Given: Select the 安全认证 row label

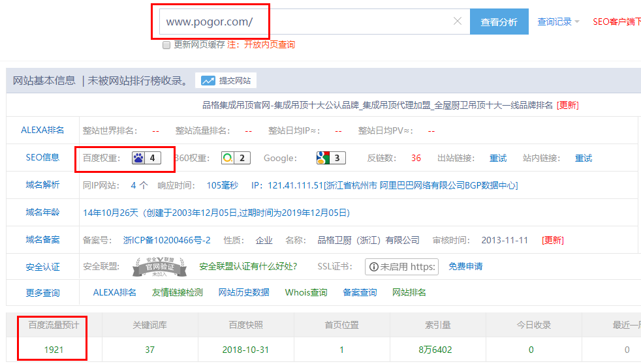Looking at the screenshot, I should pos(42,267).
